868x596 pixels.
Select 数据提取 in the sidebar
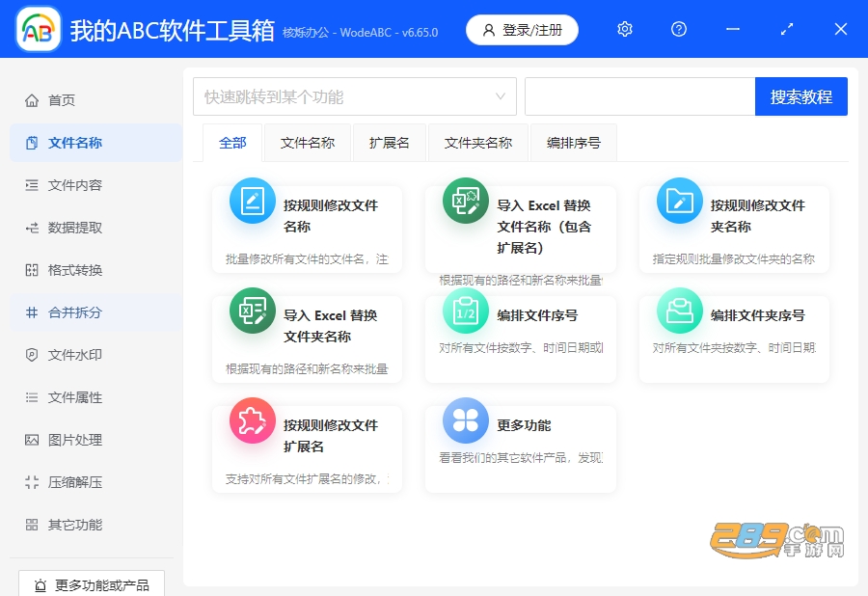95,228
